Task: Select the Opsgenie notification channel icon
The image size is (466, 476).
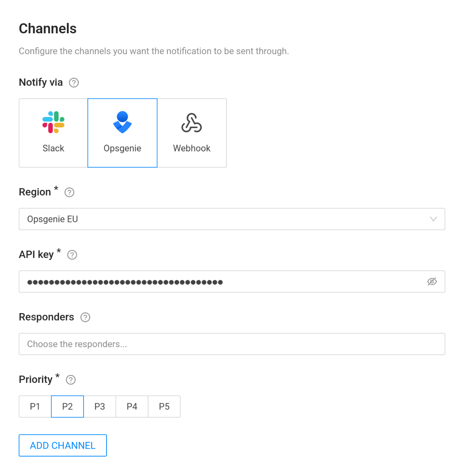Action: [122, 122]
